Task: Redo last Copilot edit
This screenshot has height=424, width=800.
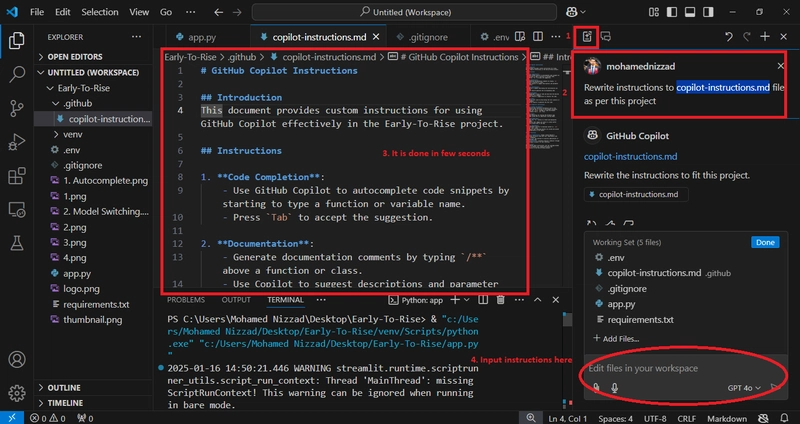Action: coord(746,37)
